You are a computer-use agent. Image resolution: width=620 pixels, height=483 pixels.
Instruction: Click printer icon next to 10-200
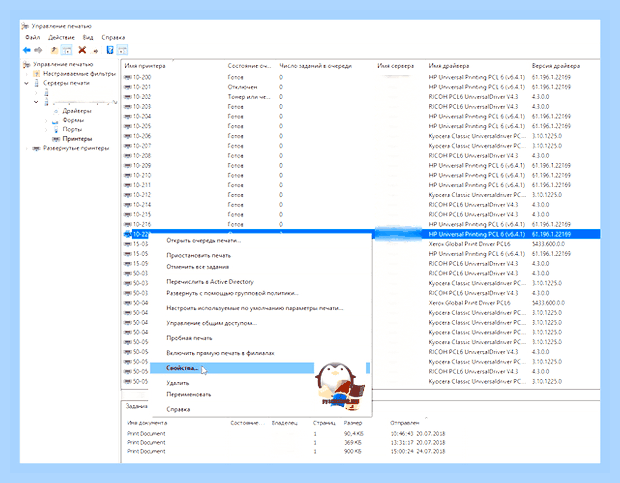128,77
